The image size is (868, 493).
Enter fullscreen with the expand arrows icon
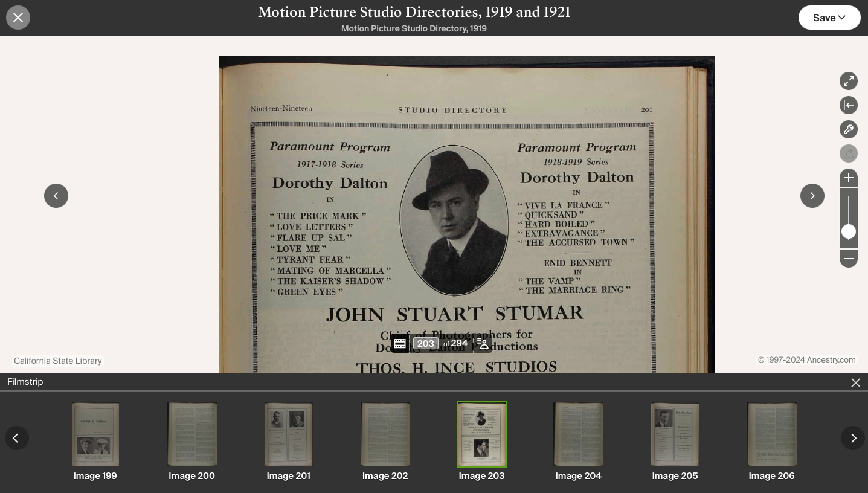point(848,80)
